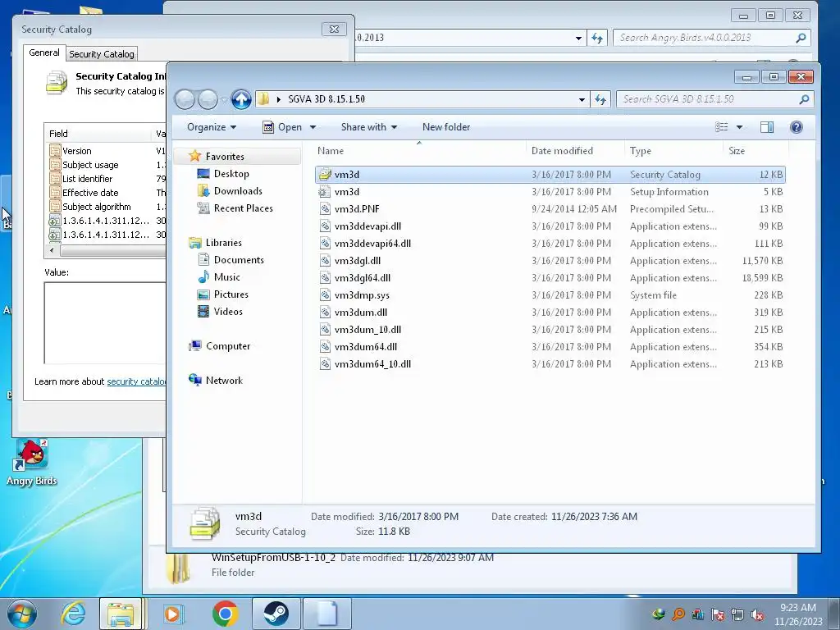Select vm3dum64_10.dll file

pyautogui.click(x=550, y=363)
